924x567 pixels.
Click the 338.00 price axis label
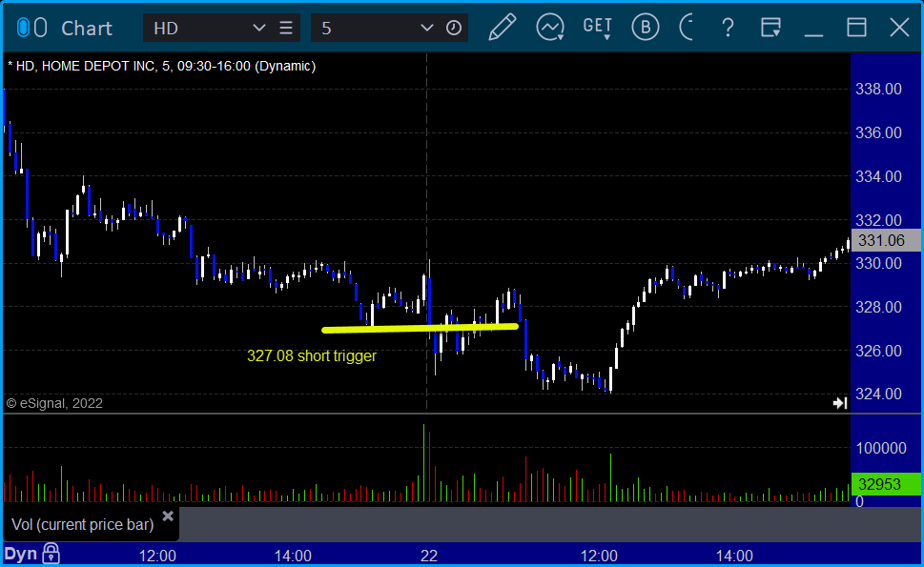[878, 89]
